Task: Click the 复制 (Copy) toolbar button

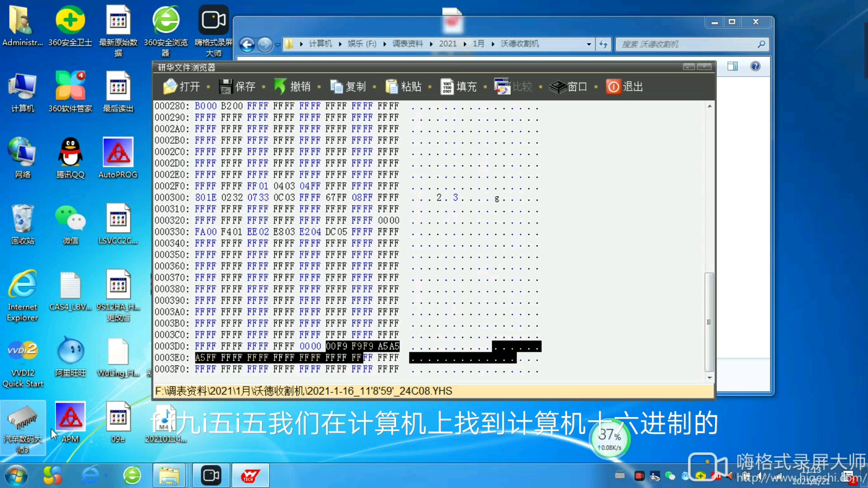Action: click(348, 86)
